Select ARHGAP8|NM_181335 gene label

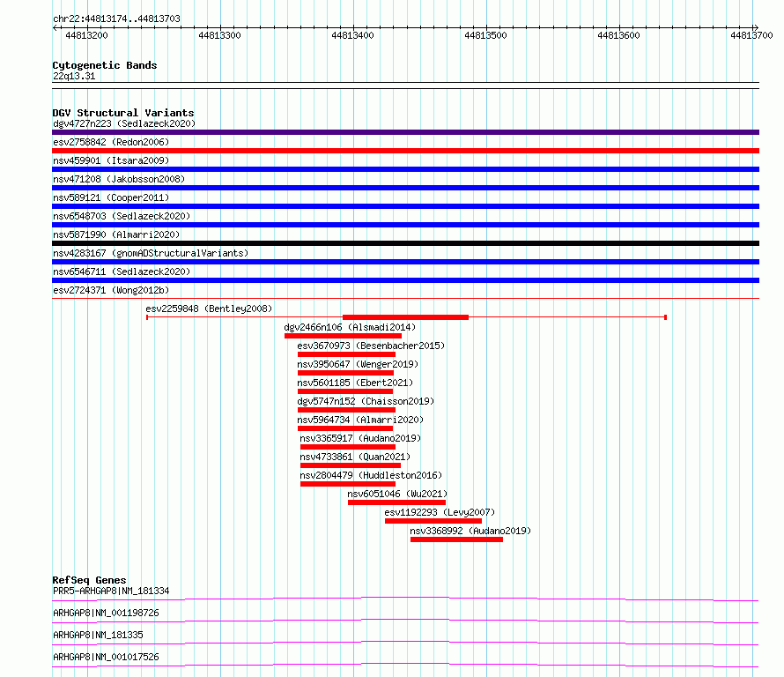(x=98, y=635)
